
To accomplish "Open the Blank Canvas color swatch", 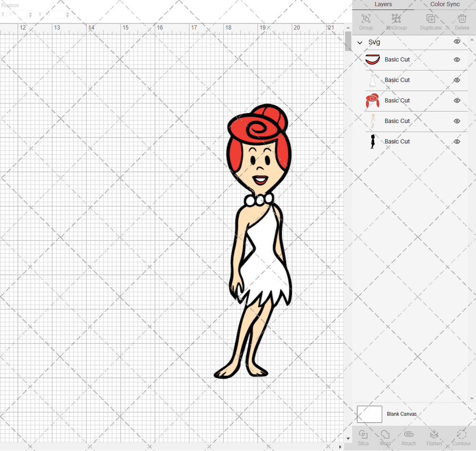I will pos(369,414).
